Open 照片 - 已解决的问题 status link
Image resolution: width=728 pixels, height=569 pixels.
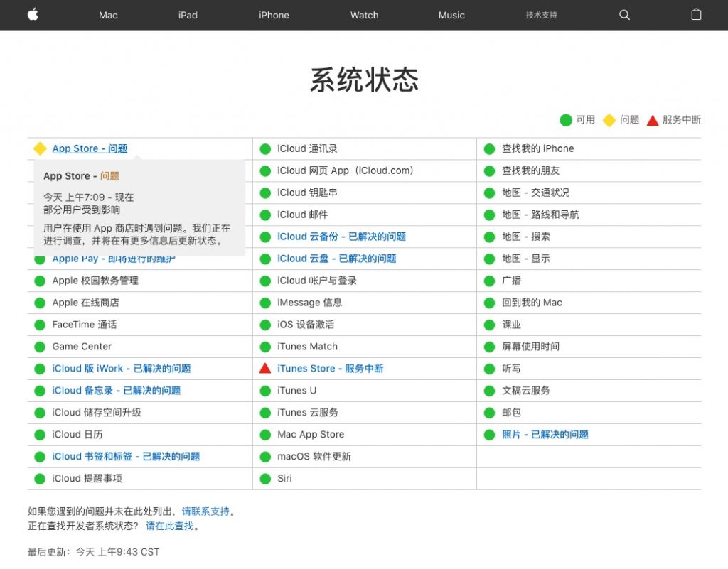(545, 434)
